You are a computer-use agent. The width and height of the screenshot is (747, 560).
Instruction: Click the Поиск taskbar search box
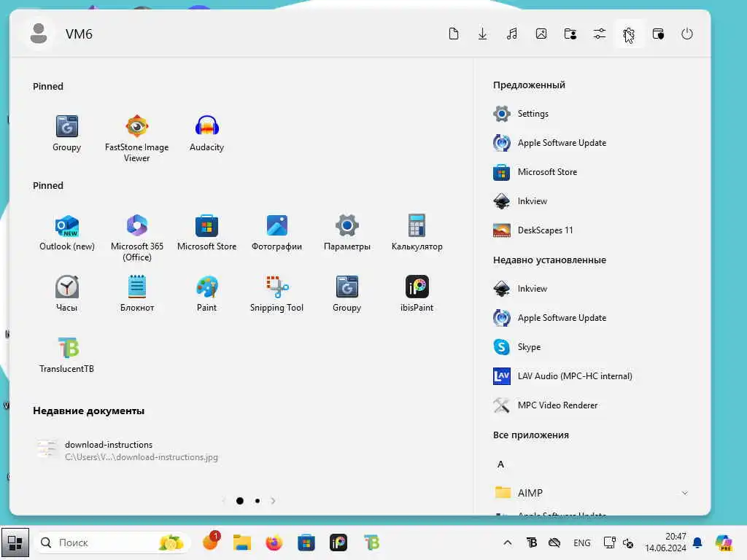pyautogui.click(x=112, y=542)
